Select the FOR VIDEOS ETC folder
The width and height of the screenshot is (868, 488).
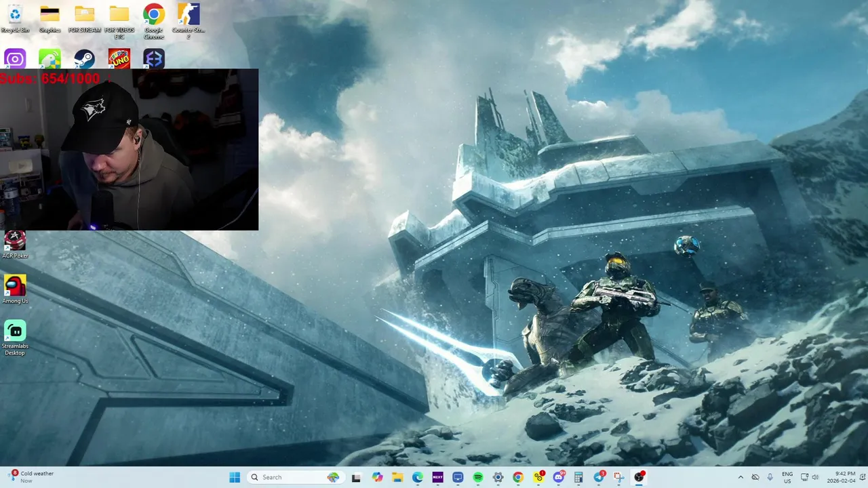(119, 22)
